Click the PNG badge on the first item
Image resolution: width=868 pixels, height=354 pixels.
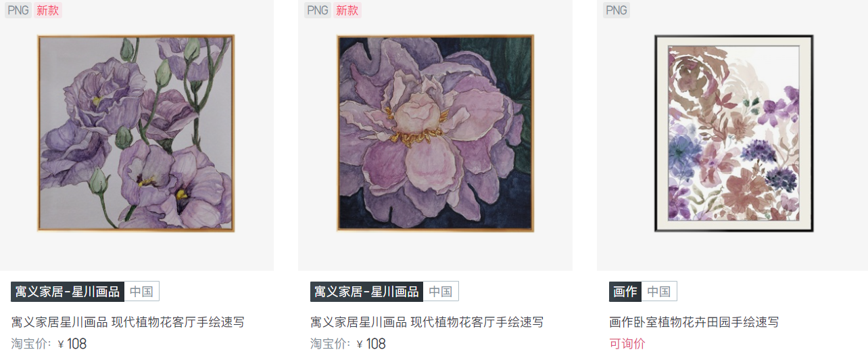coord(18,10)
